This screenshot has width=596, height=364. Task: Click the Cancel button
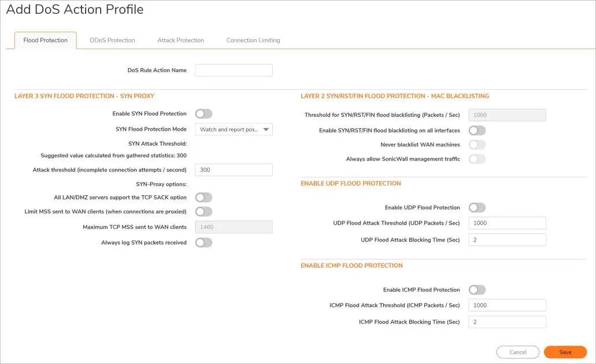[x=517, y=352]
